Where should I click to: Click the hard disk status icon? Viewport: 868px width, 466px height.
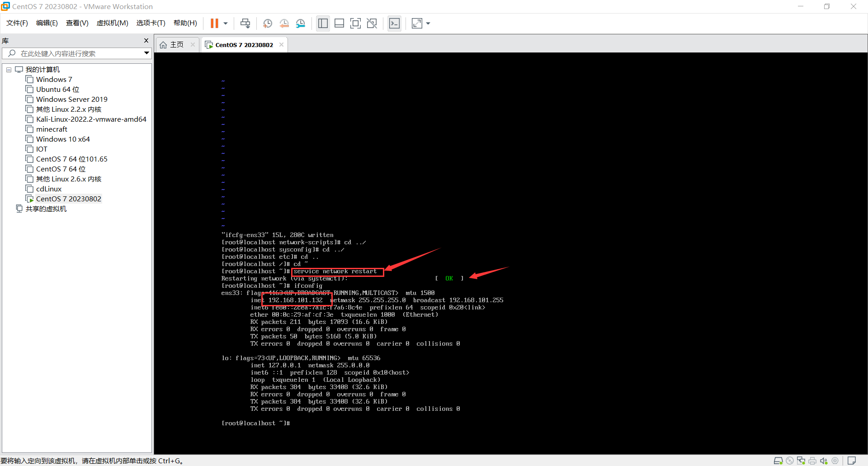(778, 461)
